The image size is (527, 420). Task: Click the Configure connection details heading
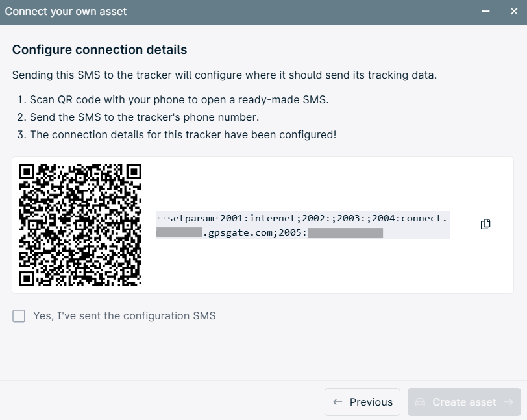point(99,50)
